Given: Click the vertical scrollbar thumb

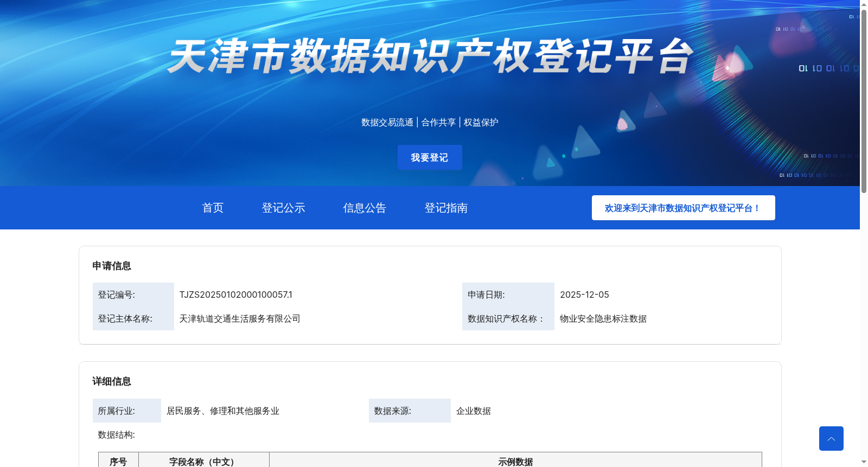Looking at the screenshot, I should (x=864, y=101).
